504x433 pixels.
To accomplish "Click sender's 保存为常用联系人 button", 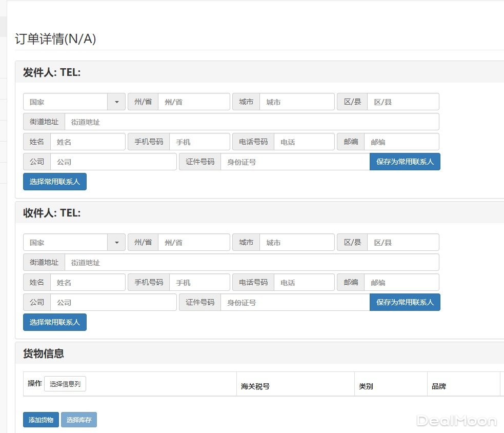I will tap(405, 162).
